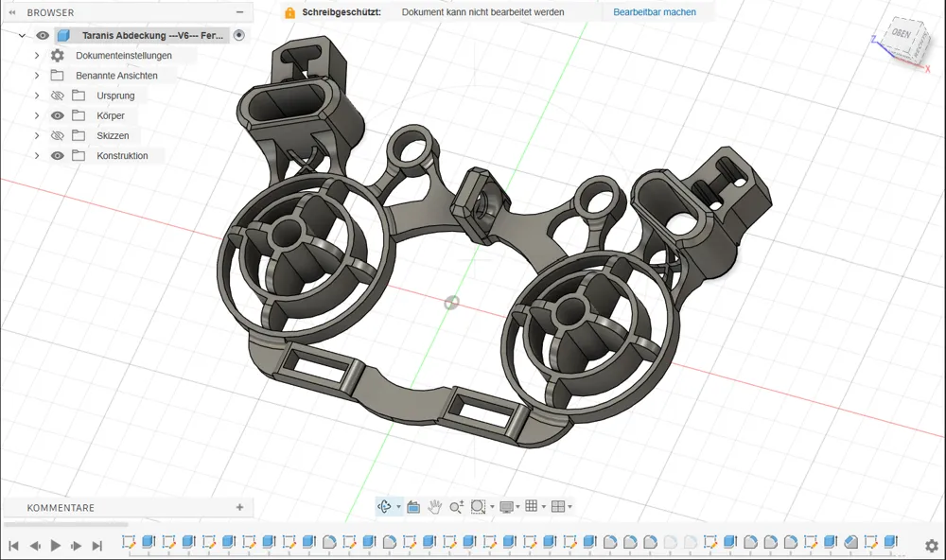Activate the Taranis Abdeckung component radio button
This screenshot has height=560, width=946.
pyautogui.click(x=239, y=35)
